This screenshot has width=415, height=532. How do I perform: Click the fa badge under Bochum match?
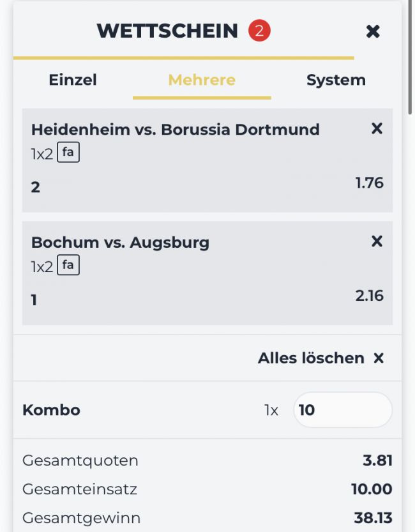click(x=68, y=265)
